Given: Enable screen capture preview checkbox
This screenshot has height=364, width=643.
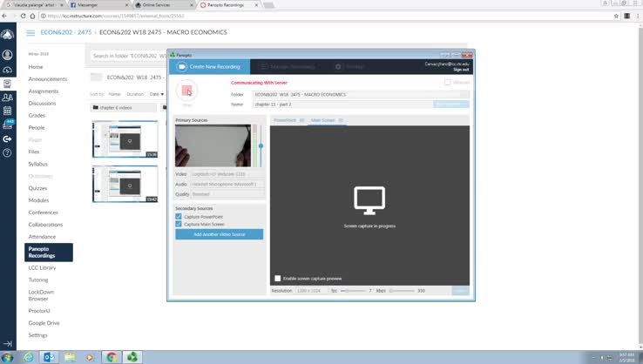Looking at the screenshot, I should (x=278, y=279).
